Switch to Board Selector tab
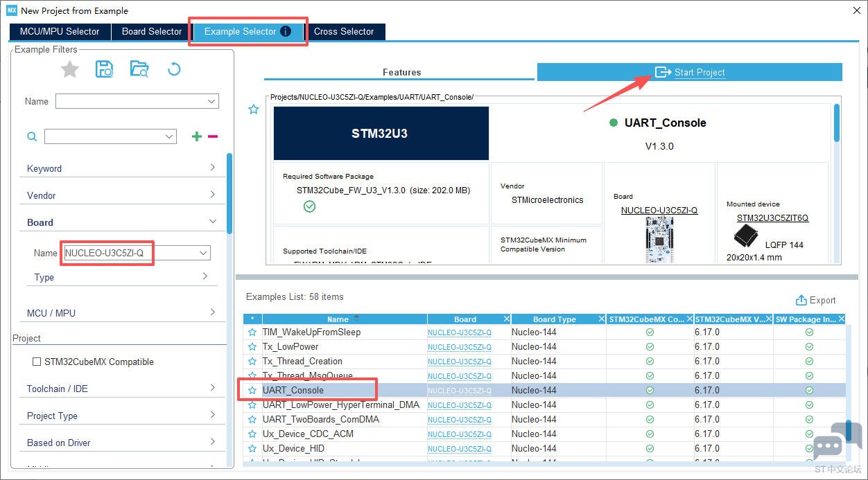The height and width of the screenshot is (480, 868). [x=152, y=31]
